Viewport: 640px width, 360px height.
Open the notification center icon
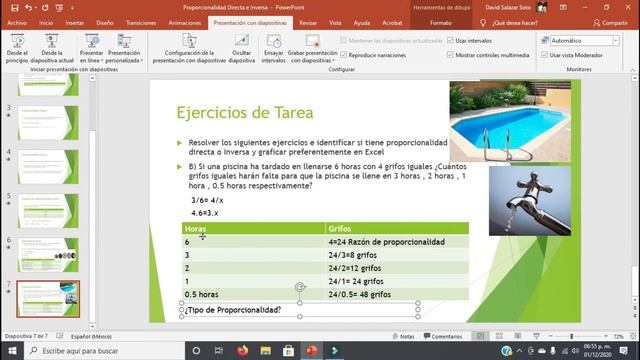point(623,351)
